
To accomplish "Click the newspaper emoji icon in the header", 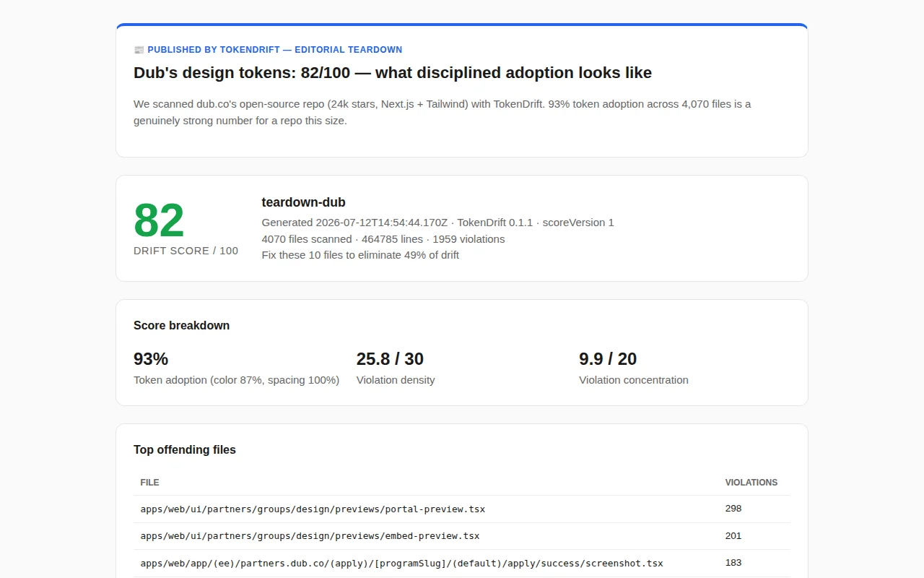I will (139, 50).
